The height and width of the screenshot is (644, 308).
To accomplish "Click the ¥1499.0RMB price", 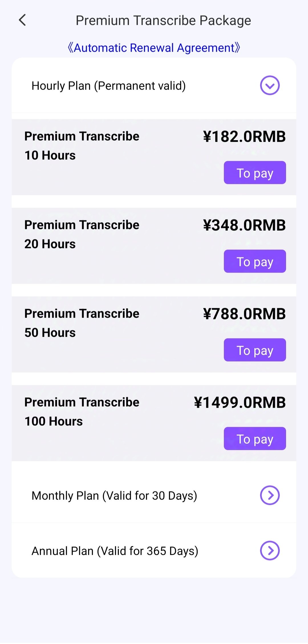I will pos(240,403).
